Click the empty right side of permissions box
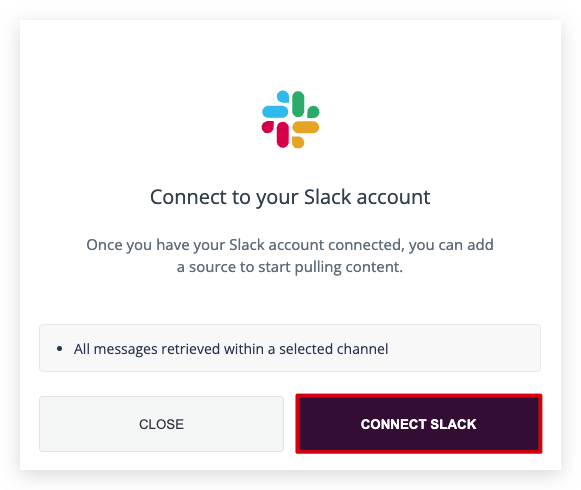Screen dimensions: 581x490 463,348
